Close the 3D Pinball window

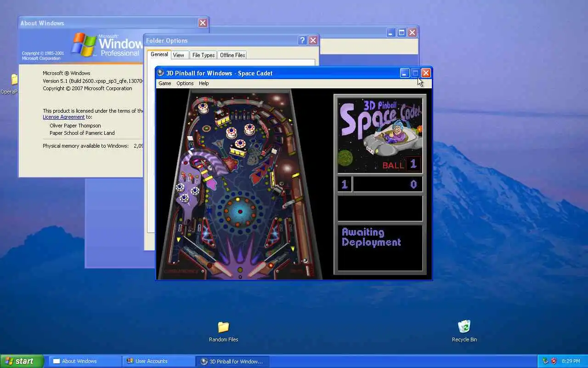[426, 73]
